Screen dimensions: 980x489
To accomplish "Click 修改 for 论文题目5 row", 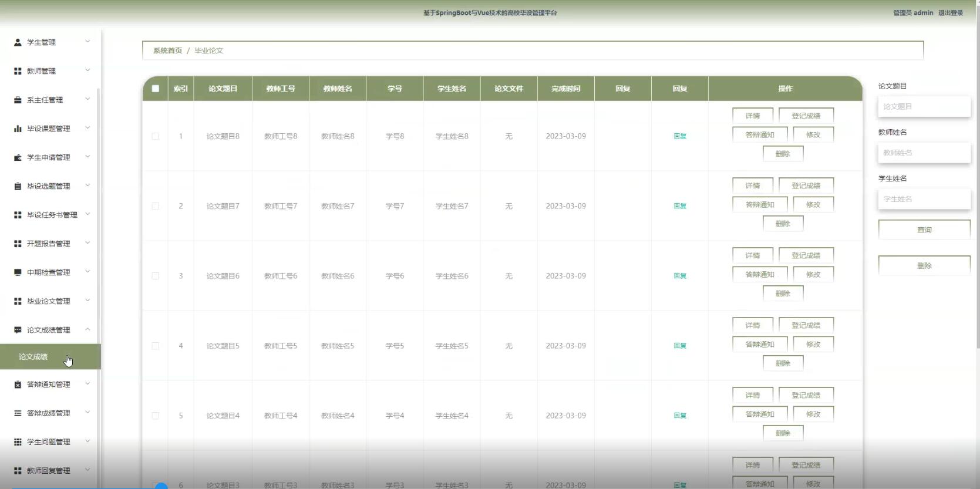I will tap(813, 344).
